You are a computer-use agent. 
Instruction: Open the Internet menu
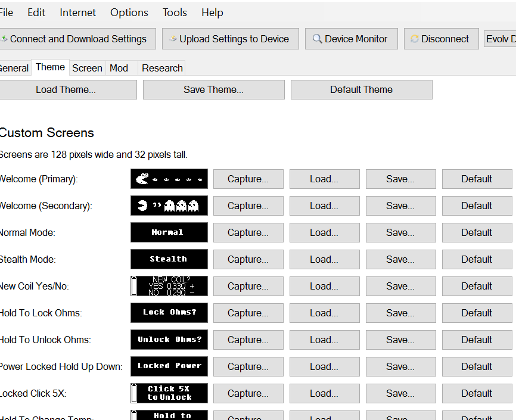coord(78,12)
